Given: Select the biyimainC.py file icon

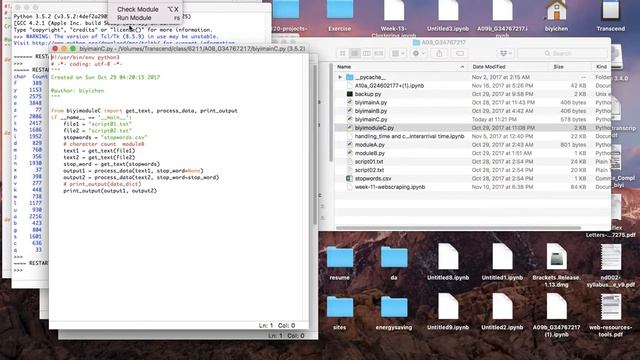Looking at the screenshot, I should [349, 119].
